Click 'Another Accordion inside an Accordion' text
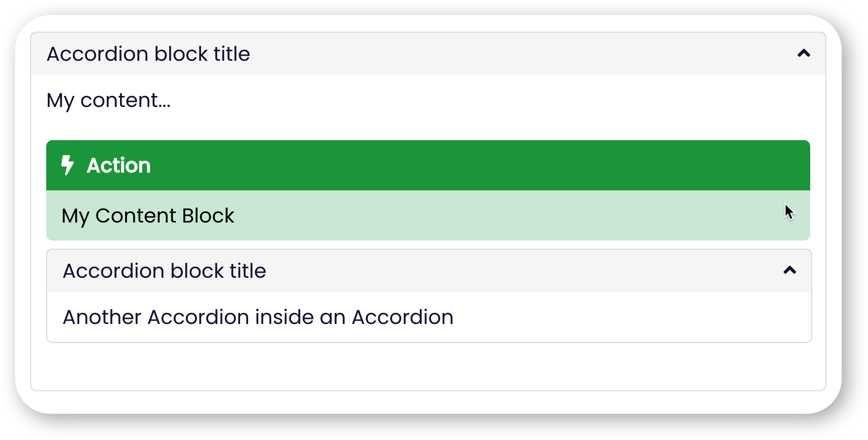Viewport: 868px width, 440px height. pos(258,317)
